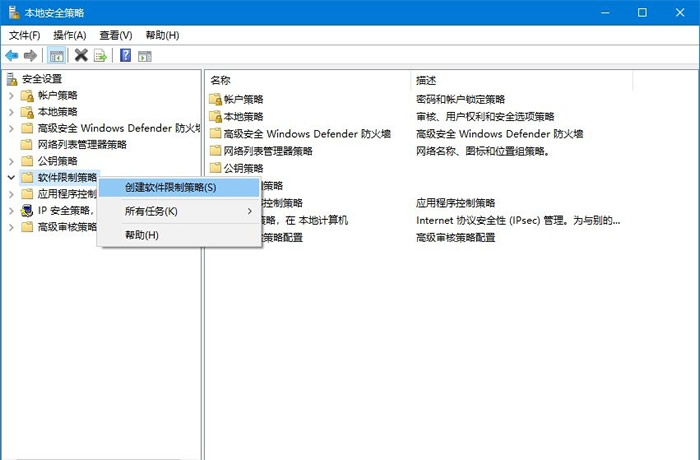
Task: Choose 创建软件限制策略(S) from context menu
Action: click(179, 188)
